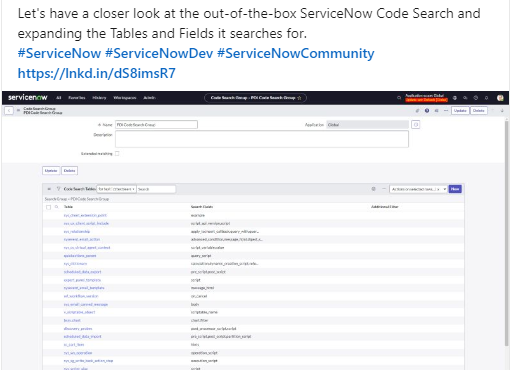Screen dimensions: 518x370
Task: Click the #ServiceNowDev hashtag
Action: [x=159, y=53]
